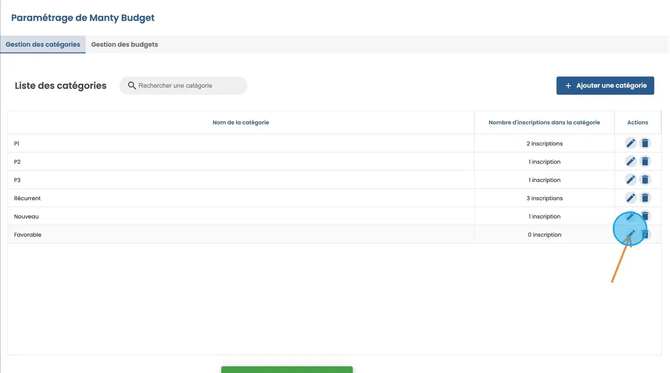Delete the P1 category using trash icon
This screenshot has width=670, height=373.
tap(645, 143)
